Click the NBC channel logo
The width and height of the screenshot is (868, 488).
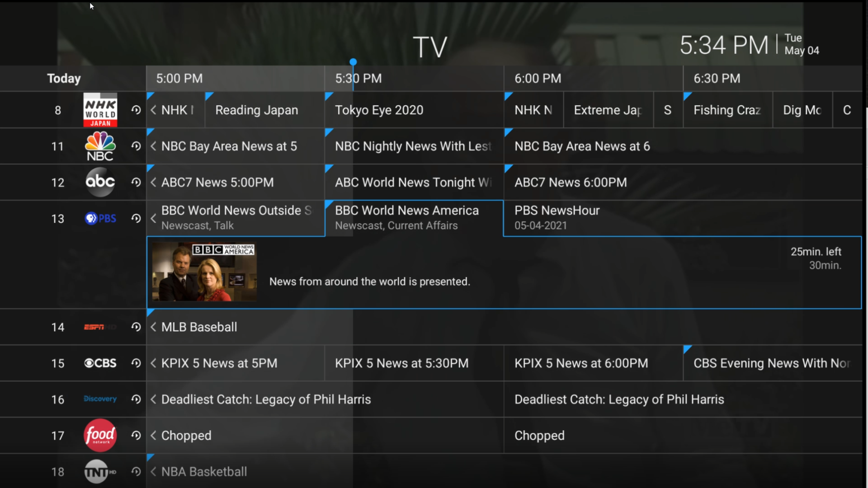100,146
